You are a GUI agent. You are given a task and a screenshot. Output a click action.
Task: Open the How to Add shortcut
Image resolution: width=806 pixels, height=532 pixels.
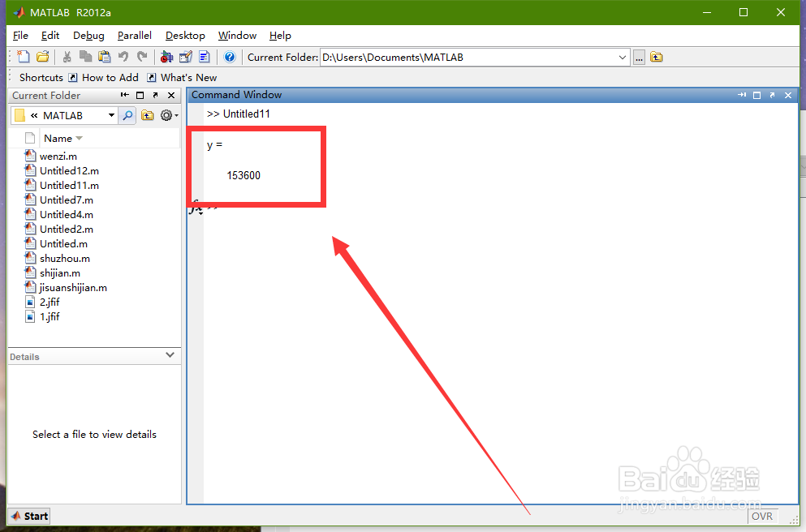click(104, 78)
